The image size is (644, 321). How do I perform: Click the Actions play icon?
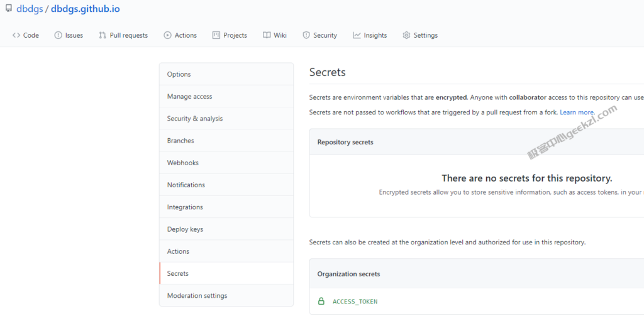click(x=167, y=35)
